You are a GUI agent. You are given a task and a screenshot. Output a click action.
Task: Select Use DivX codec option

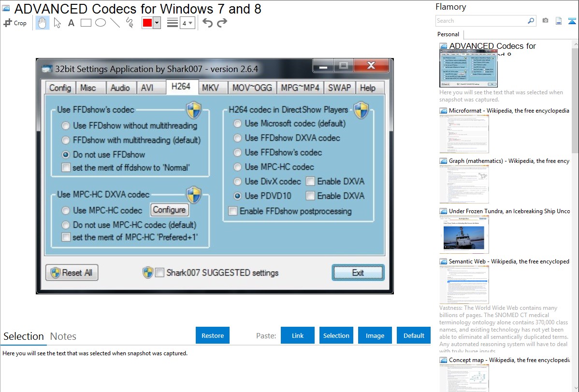(237, 181)
